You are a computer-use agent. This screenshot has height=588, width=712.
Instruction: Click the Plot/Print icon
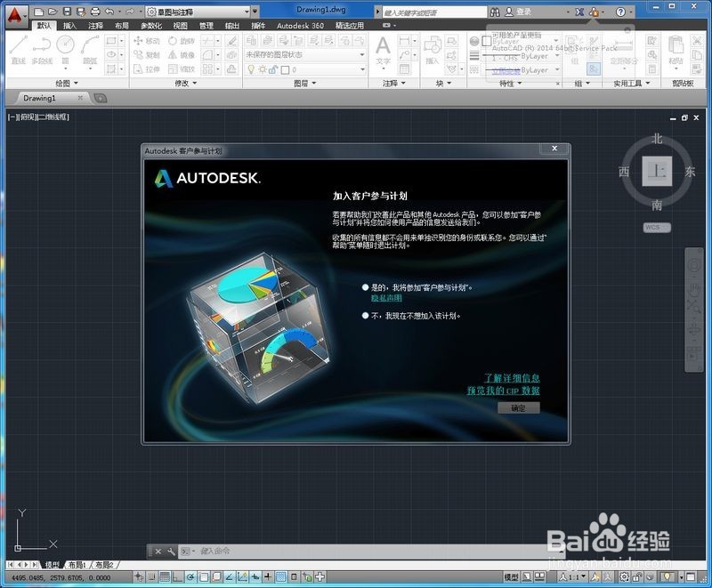[95, 12]
